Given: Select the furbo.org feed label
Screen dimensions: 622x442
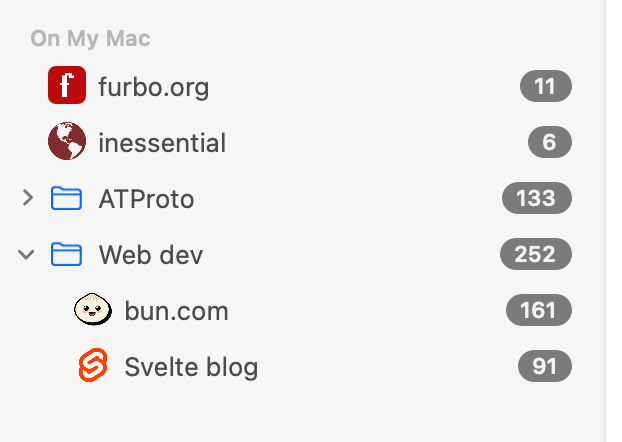Looking at the screenshot, I should coord(154,87).
